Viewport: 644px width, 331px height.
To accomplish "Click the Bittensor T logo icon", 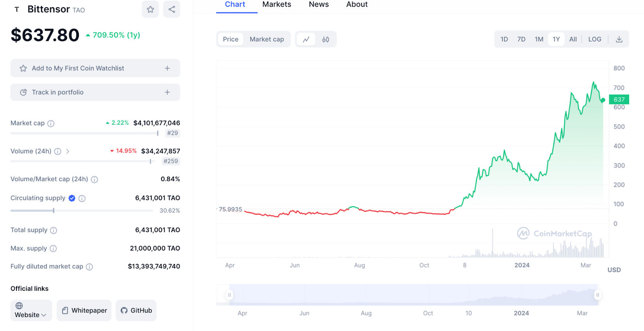I will [17, 10].
